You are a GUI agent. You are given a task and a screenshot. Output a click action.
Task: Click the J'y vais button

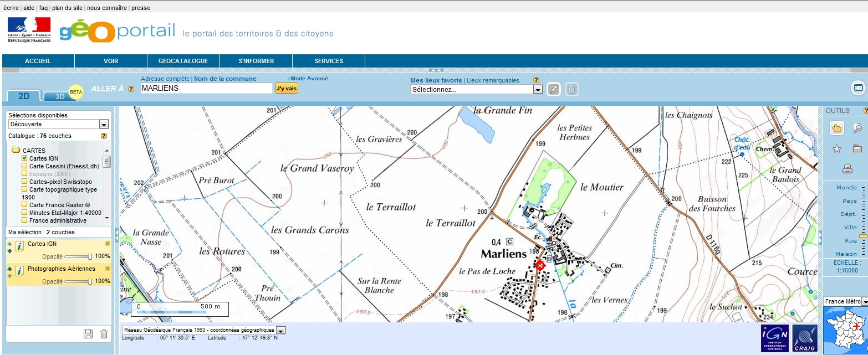[287, 88]
